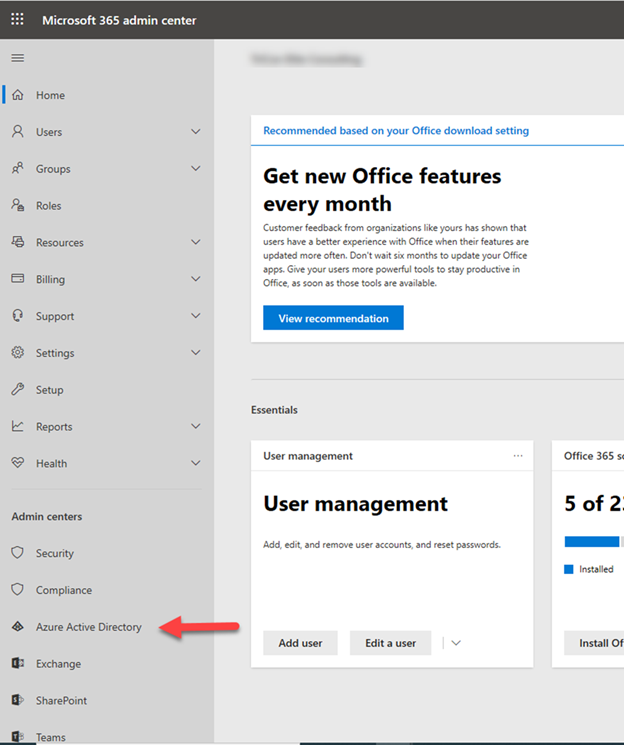The width and height of the screenshot is (624, 745).
Task: Click the Reports chart icon
Action: pos(18,426)
